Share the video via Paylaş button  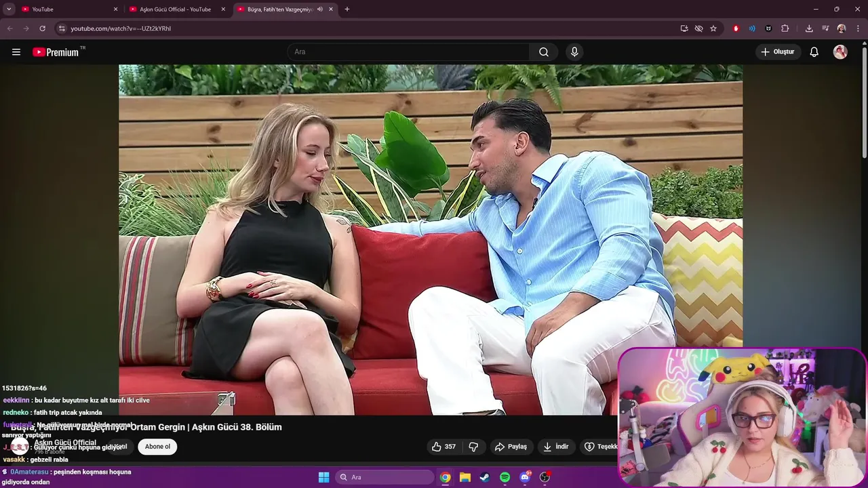point(511,447)
